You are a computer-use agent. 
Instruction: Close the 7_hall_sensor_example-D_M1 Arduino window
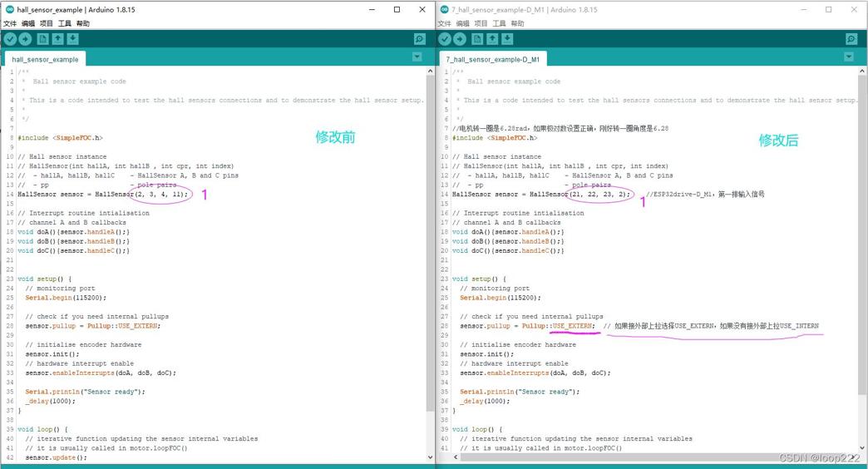point(854,9)
